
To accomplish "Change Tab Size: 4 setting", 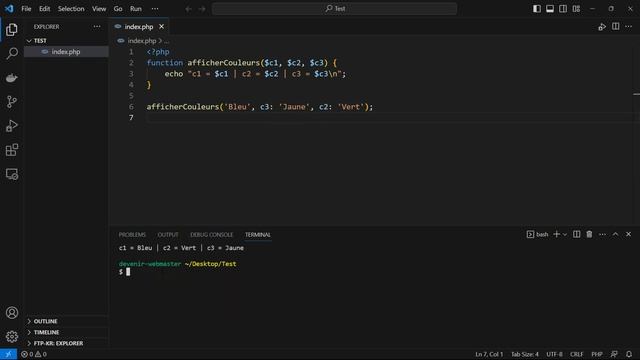I will click(x=525, y=354).
